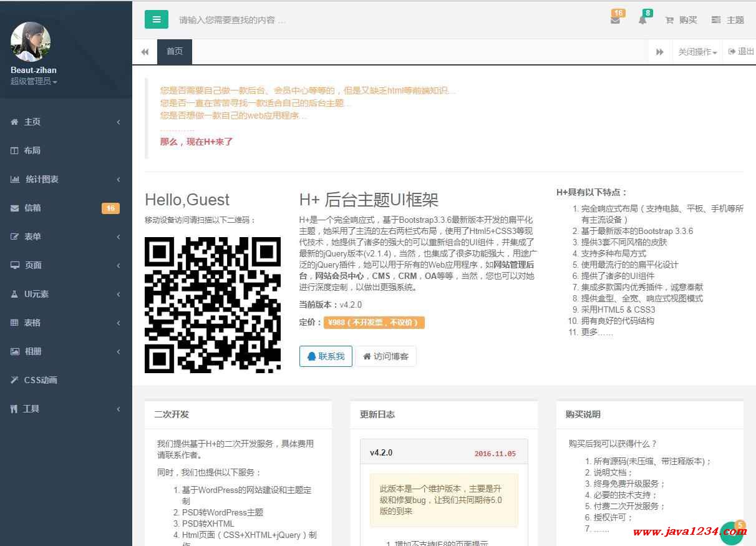Click the user avatar photo in sidebar
Screen dimensions: 756x546
tap(31, 42)
